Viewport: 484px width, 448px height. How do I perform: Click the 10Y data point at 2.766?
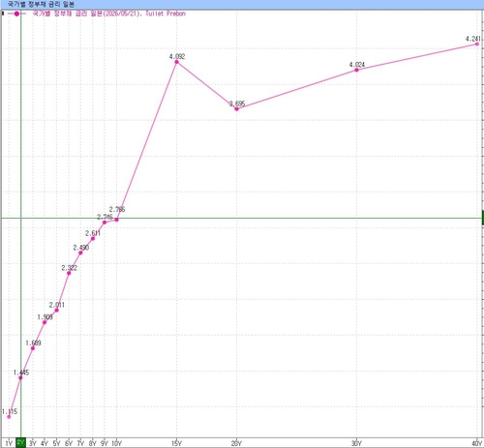tap(117, 220)
